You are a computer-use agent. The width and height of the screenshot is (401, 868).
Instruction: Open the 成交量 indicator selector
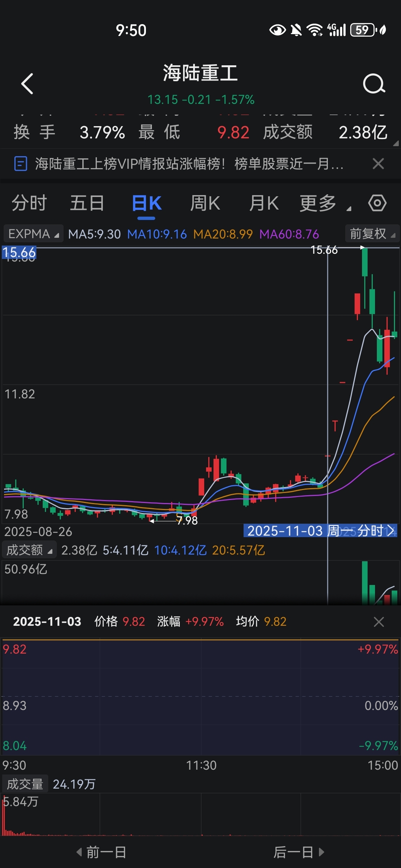click(x=25, y=784)
